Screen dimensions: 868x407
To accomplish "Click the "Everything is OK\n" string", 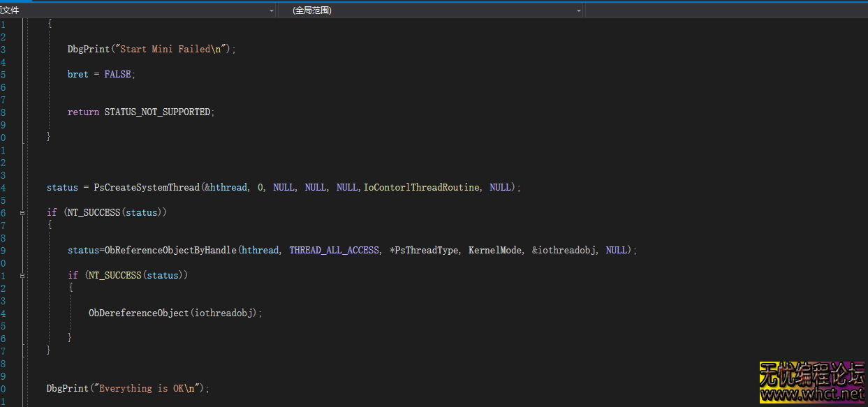I will point(149,388).
